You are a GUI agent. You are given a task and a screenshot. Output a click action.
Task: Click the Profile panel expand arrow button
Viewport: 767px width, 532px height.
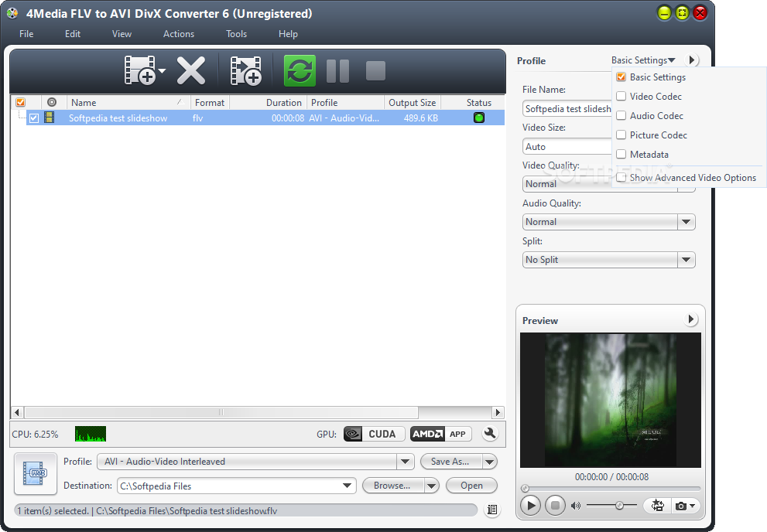691,60
